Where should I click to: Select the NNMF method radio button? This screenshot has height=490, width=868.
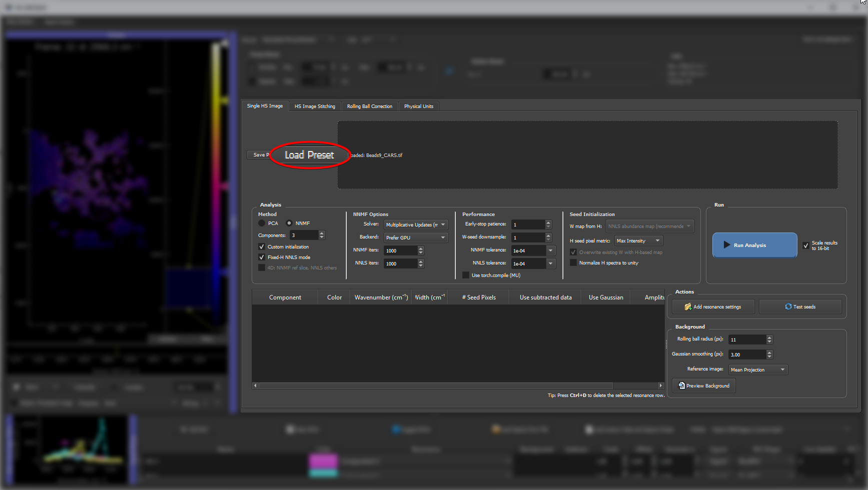pos(289,223)
